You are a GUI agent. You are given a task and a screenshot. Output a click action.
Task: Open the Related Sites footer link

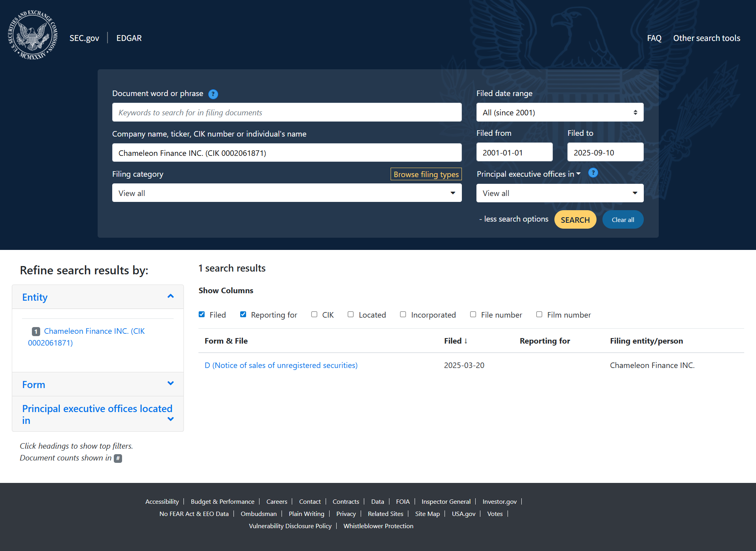(x=385, y=514)
